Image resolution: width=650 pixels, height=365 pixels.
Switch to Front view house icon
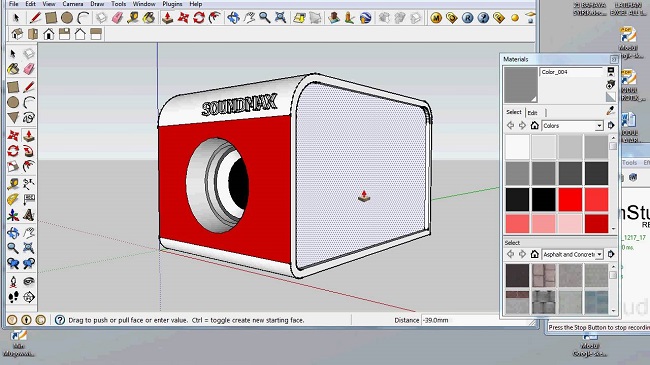pyautogui.click(x=49, y=34)
